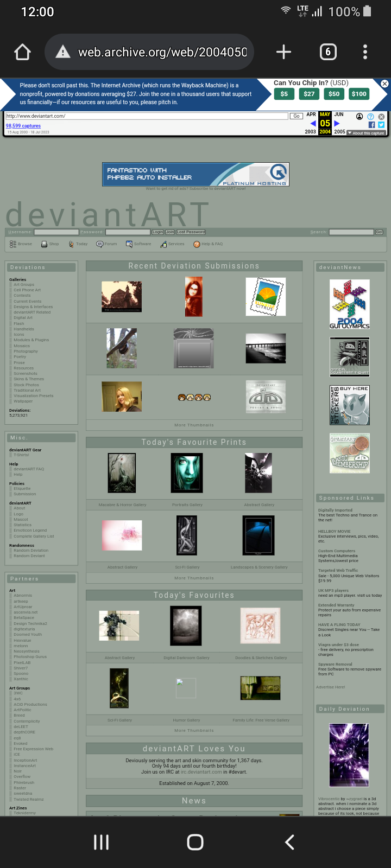Focus the deviantART Username field

pos(56,232)
